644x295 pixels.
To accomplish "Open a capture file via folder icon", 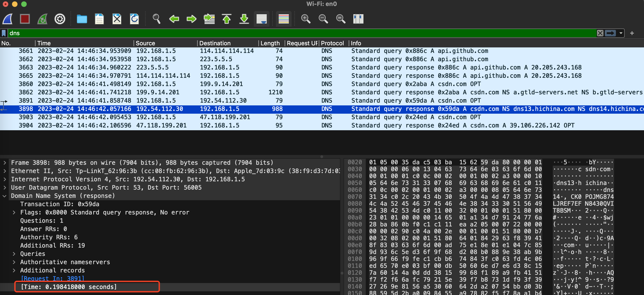I will point(82,19).
